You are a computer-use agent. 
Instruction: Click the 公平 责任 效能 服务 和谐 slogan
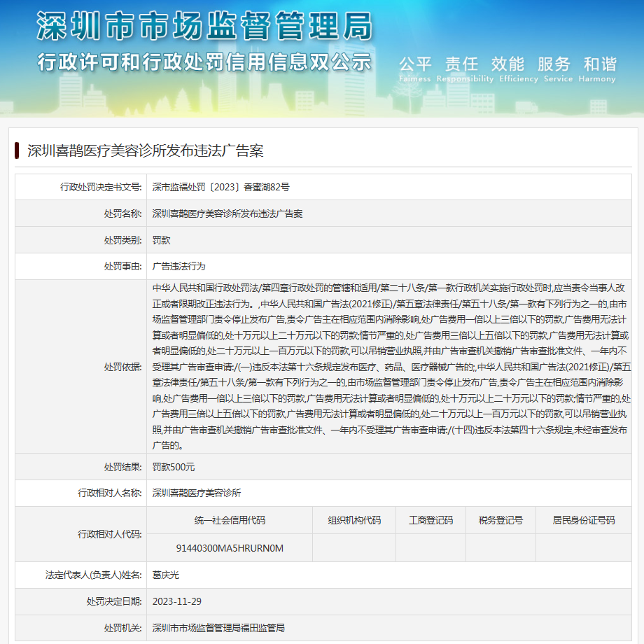(507, 64)
